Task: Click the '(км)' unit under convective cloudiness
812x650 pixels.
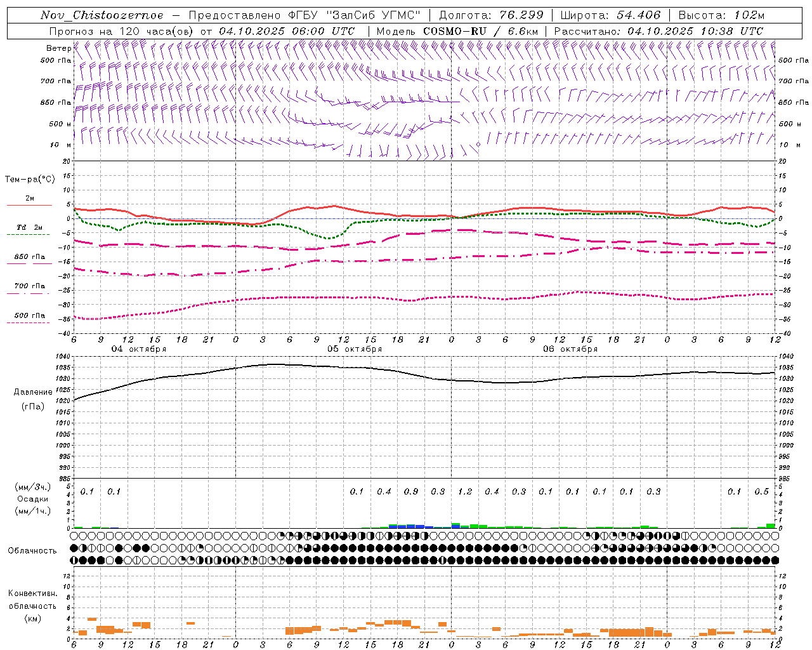Action: click(x=32, y=618)
